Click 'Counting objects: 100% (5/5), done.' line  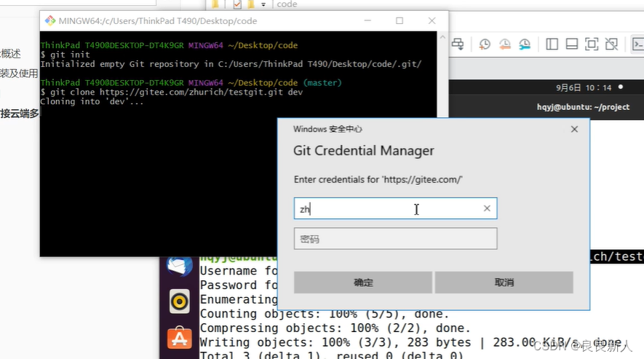pyautogui.click(x=325, y=314)
